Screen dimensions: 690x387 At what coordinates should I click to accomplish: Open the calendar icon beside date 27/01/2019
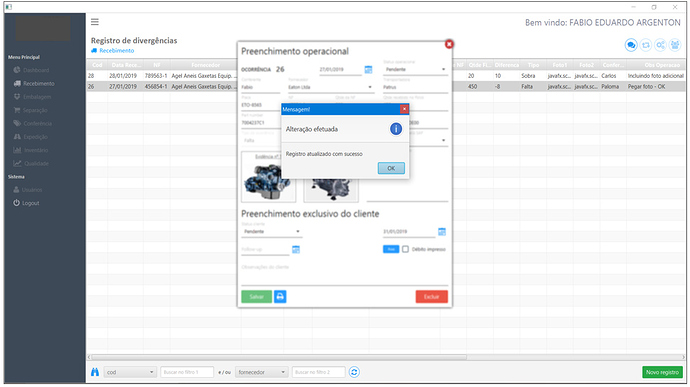[368, 70]
